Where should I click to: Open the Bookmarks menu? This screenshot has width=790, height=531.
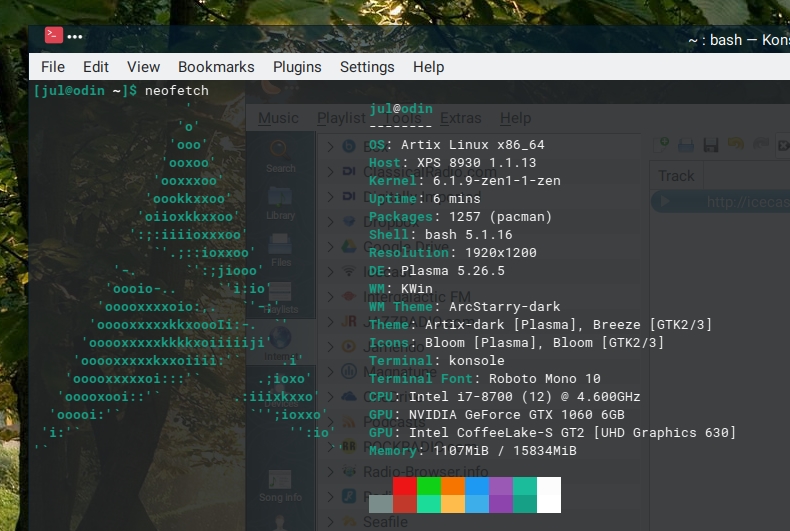216,67
